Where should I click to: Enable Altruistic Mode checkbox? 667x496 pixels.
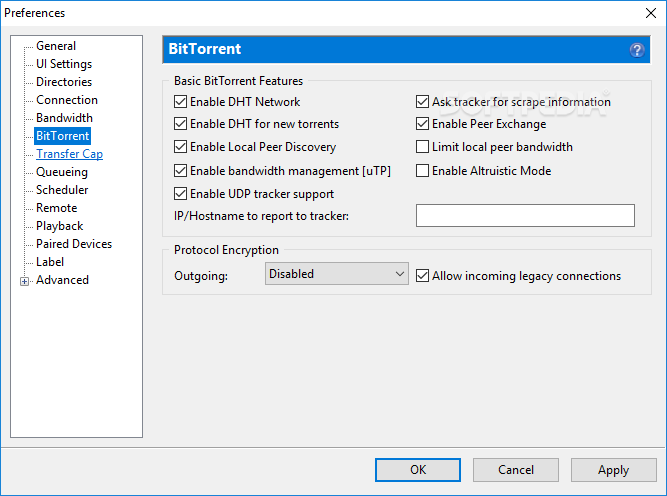[422, 171]
